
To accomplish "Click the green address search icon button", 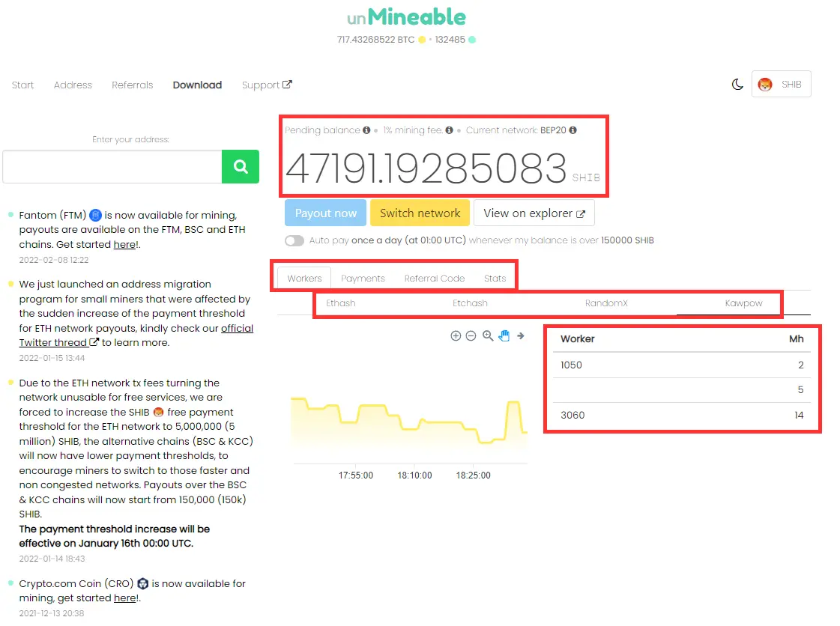I will point(240,166).
